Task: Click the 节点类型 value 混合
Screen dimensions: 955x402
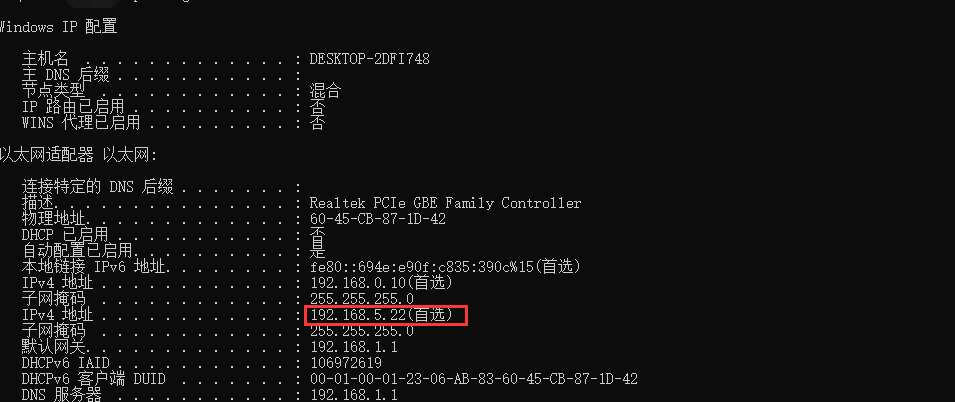Action: tap(325, 91)
